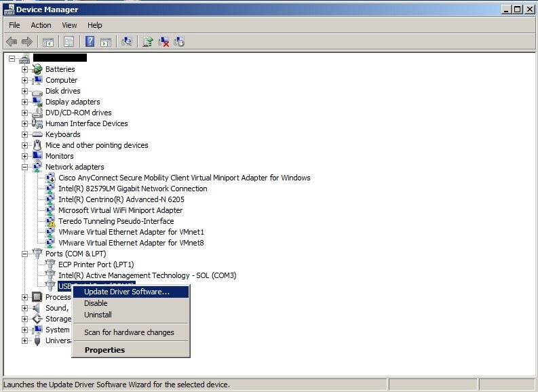Select VMware Virtual Ethernet Adapter for VMnet1
The width and height of the screenshot is (538, 392).
[131, 232]
